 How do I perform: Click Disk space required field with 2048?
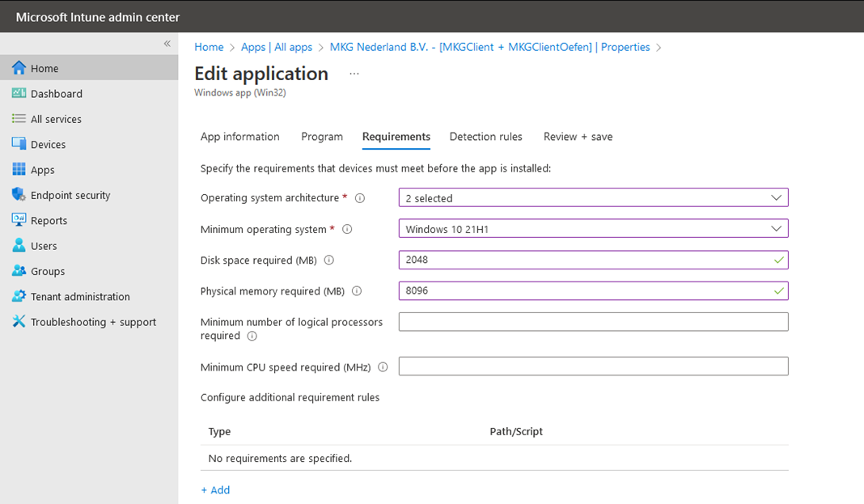click(x=594, y=260)
